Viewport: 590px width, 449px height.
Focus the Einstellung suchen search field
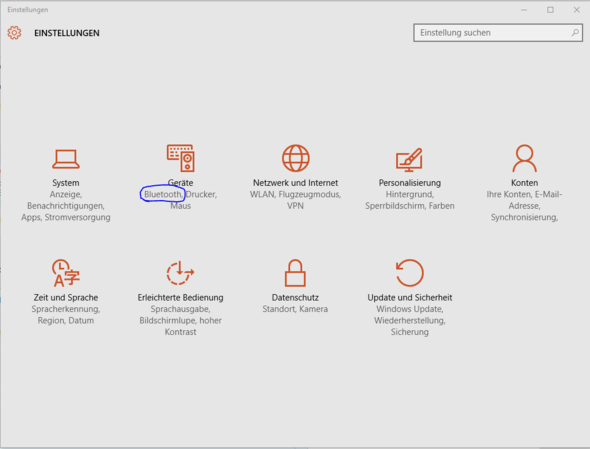[498, 33]
